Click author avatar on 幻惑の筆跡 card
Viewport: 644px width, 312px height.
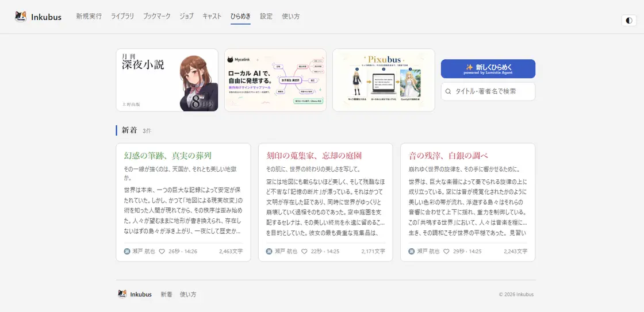(x=127, y=251)
